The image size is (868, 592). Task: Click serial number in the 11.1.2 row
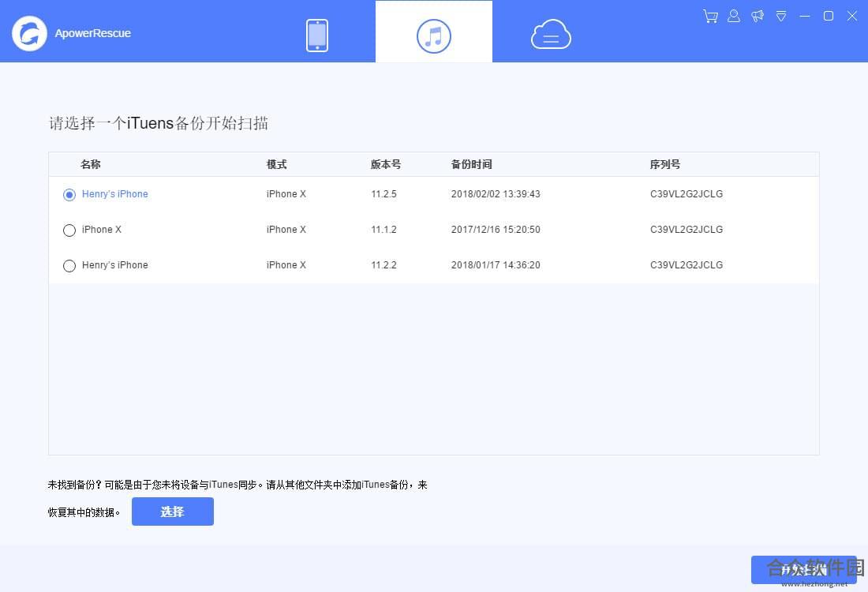tap(687, 229)
